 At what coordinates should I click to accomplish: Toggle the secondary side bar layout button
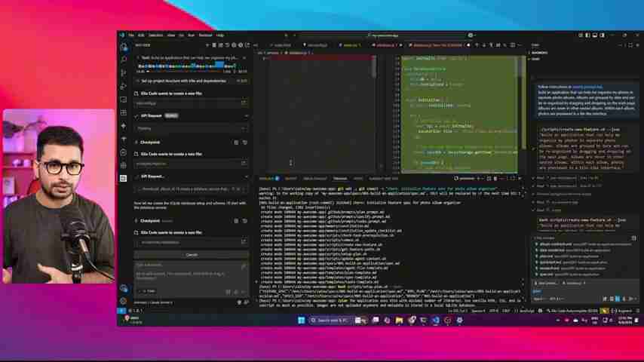602,35
